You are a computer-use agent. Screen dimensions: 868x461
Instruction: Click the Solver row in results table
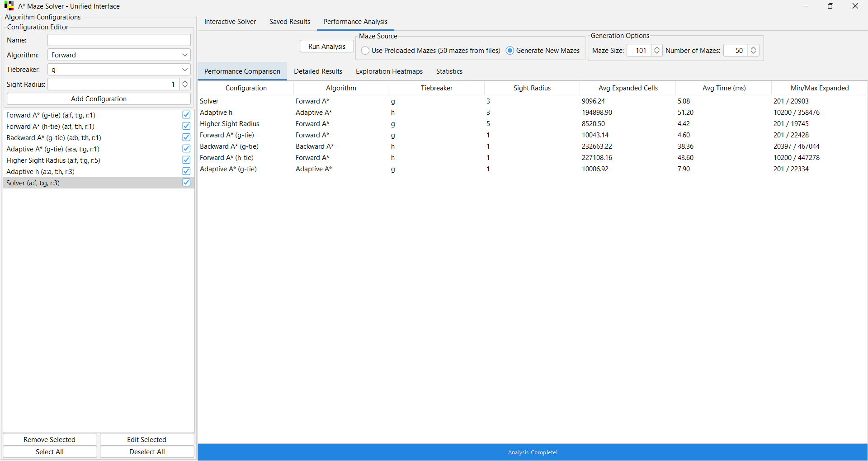(x=533, y=101)
